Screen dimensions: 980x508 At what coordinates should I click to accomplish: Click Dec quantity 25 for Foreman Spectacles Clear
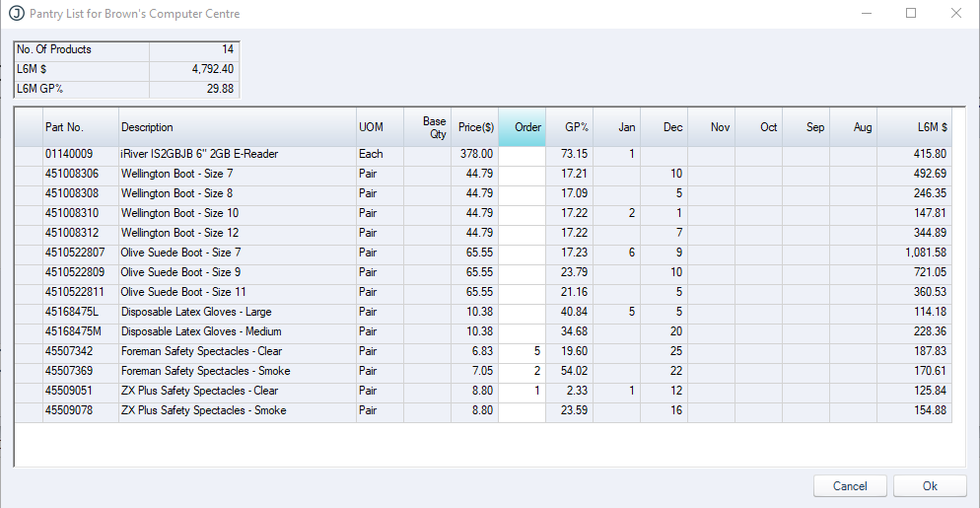tap(665, 351)
